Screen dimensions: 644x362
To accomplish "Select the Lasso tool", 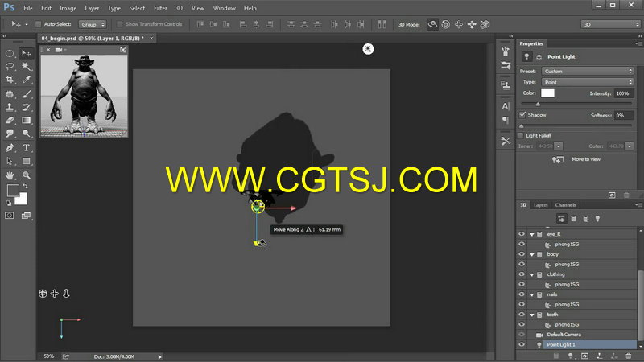I will [x=10, y=67].
